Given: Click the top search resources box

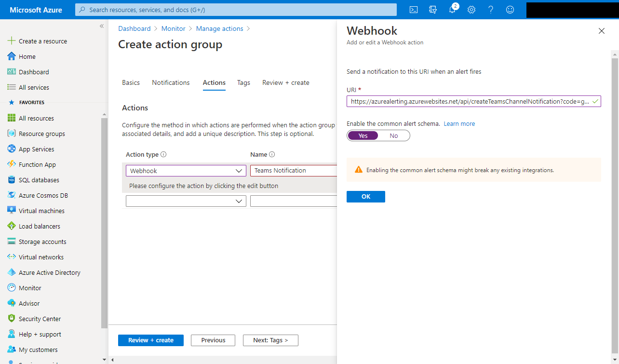Looking at the screenshot, I should [236, 10].
